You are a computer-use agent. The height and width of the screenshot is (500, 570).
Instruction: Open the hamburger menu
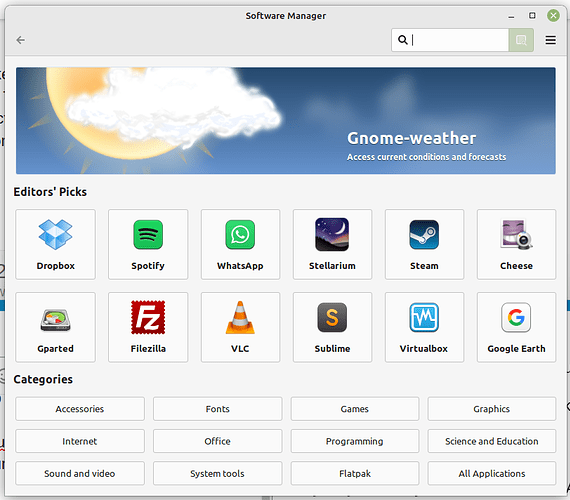[x=550, y=40]
